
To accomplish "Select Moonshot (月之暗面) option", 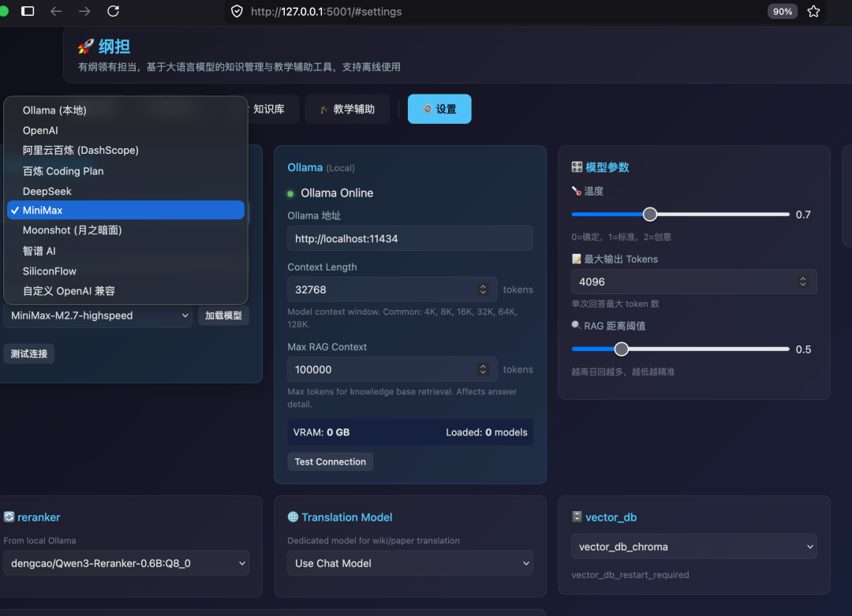I will click(125, 230).
